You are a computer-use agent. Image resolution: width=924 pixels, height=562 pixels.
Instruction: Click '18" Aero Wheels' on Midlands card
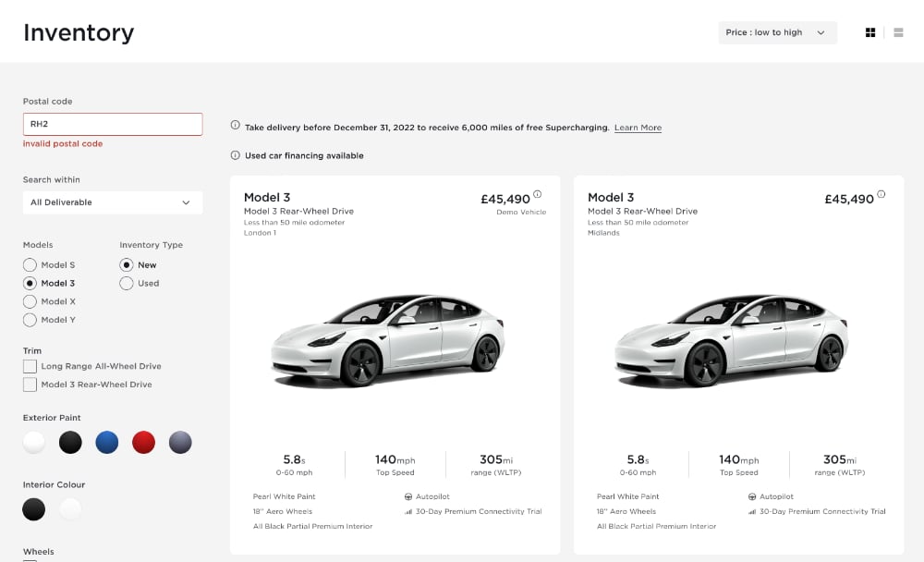click(626, 511)
